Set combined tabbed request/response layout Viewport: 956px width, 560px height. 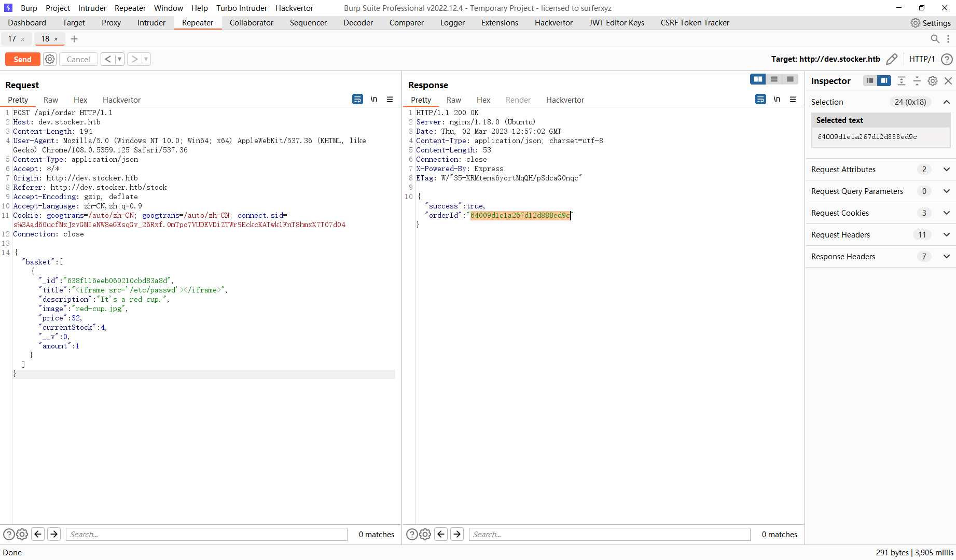coord(790,79)
